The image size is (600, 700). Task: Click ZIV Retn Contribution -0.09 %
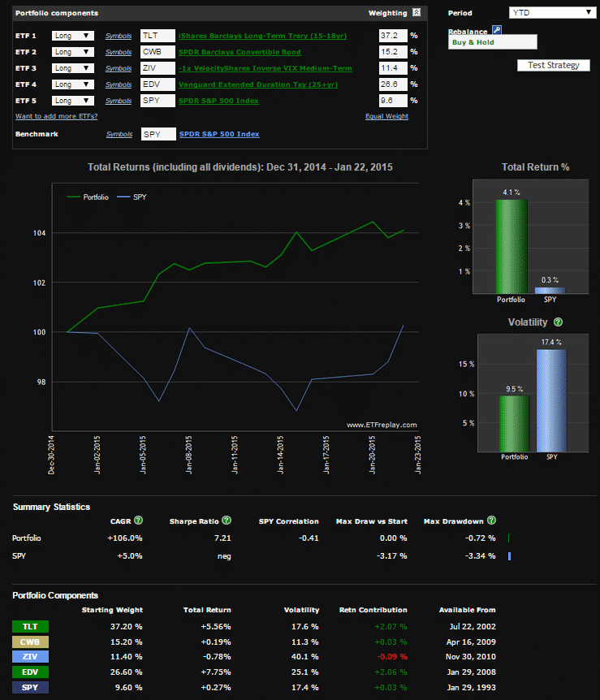coord(392,657)
